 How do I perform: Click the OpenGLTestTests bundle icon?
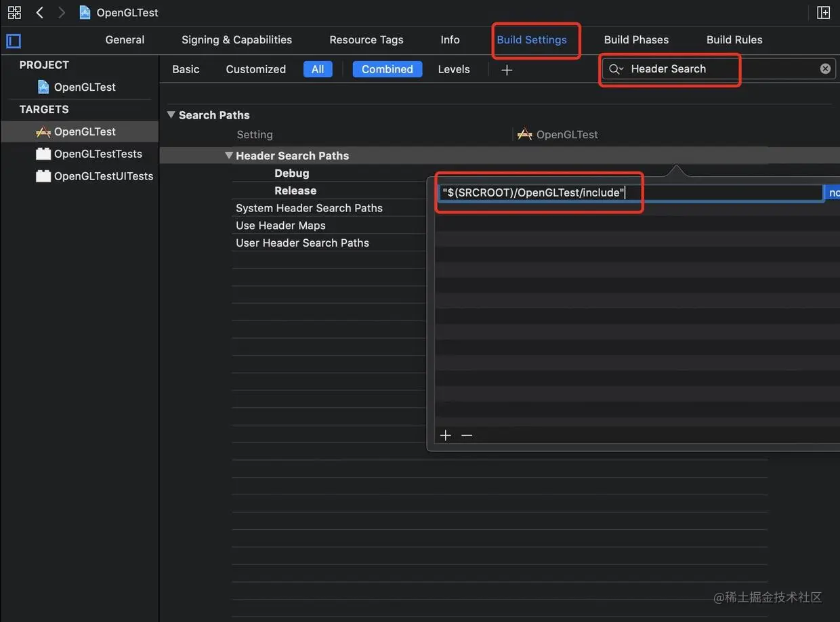pos(43,154)
